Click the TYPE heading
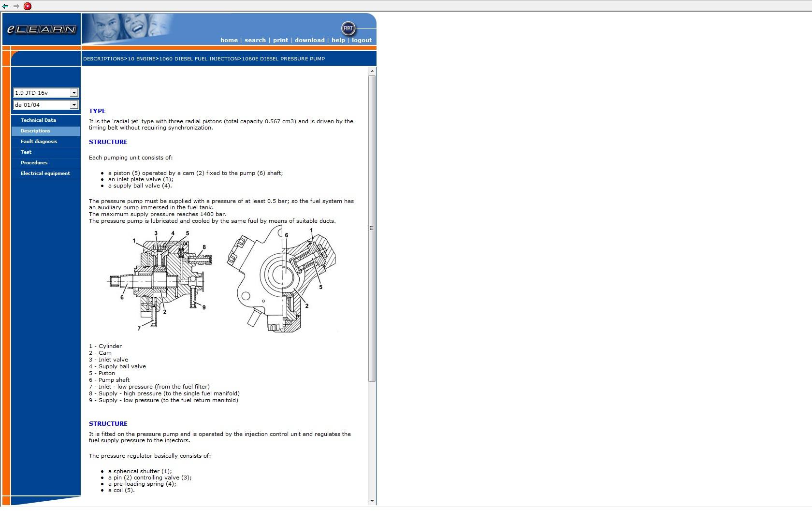 (97, 111)
